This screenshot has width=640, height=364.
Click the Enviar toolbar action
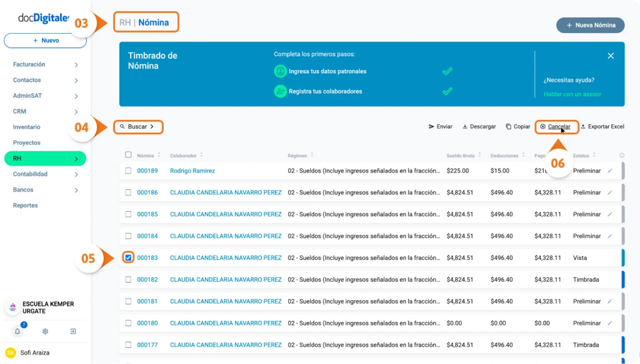click(x=441, y=127)
